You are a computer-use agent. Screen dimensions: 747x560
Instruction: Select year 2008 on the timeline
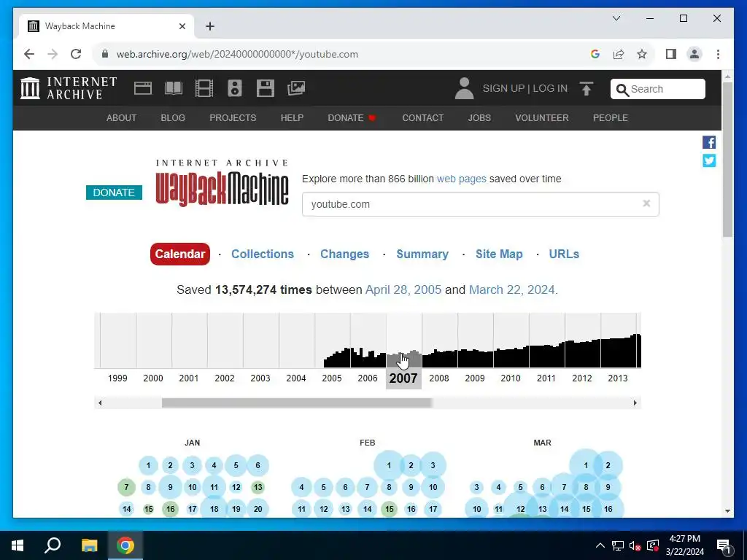[x=438, y=378]
